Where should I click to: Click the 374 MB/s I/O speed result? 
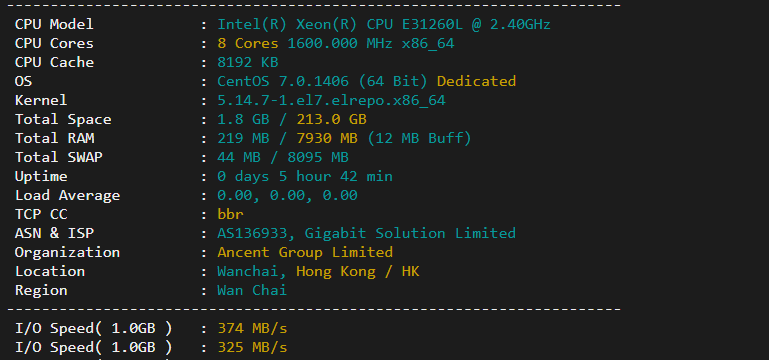point(252,328)
